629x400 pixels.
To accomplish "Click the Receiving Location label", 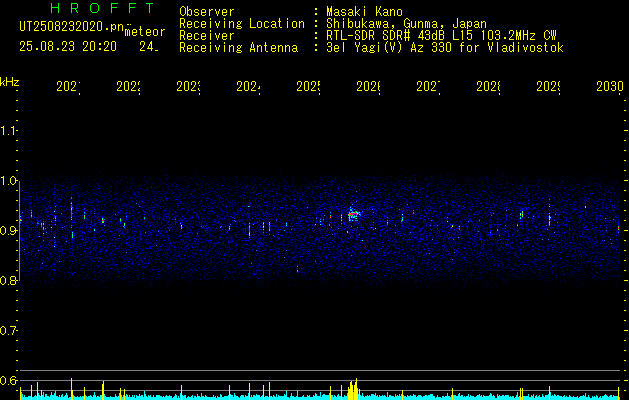I will (x=242, y=24).
